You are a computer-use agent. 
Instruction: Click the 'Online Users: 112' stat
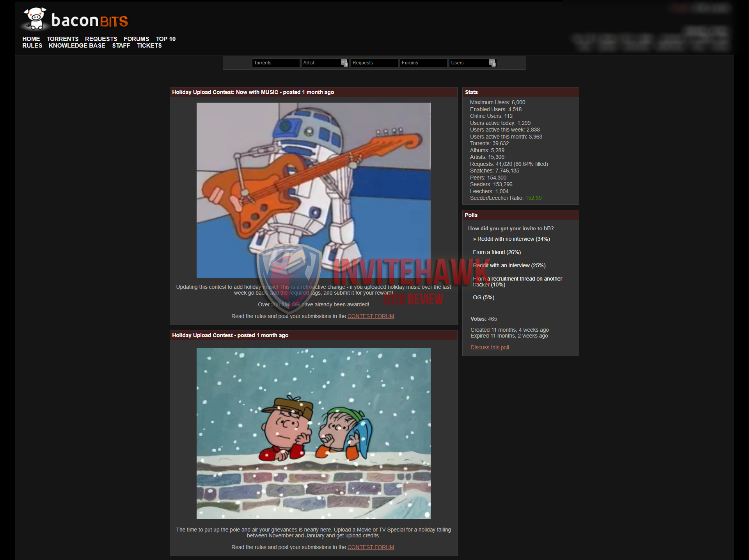pos(491,116)
